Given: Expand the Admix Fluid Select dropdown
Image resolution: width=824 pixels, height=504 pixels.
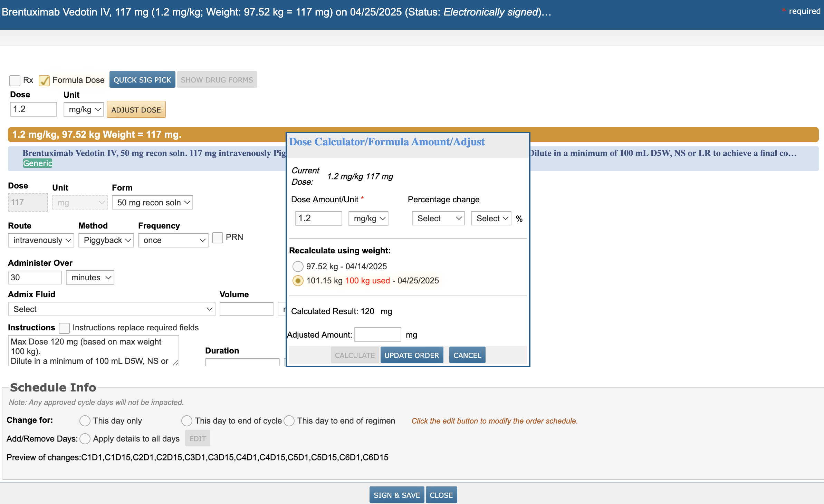Looking at the screenshot, I should [111, 309].
